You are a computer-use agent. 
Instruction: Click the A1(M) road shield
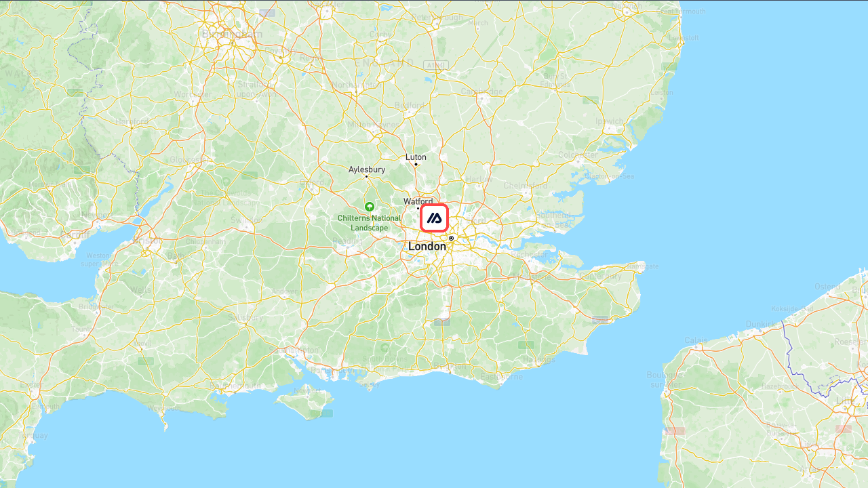tap(436, 65)
